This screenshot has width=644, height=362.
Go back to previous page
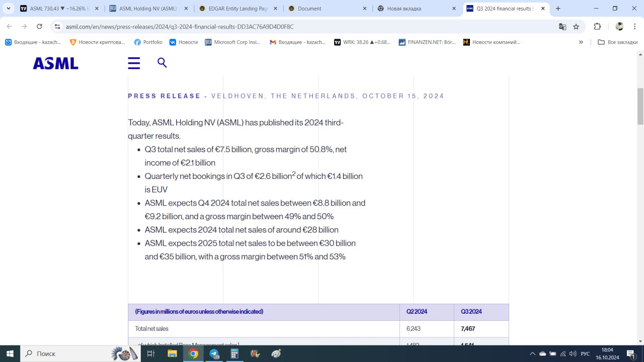(10, 27)
